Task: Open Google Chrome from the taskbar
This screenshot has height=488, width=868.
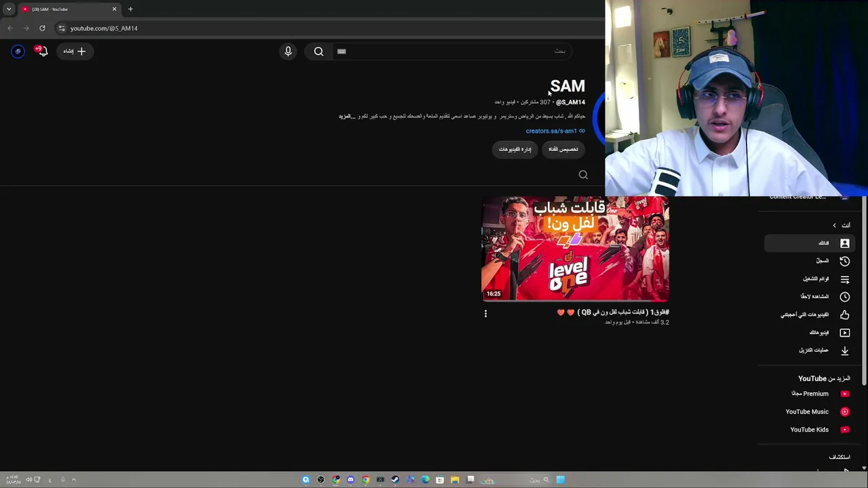Action: [366, 480]
